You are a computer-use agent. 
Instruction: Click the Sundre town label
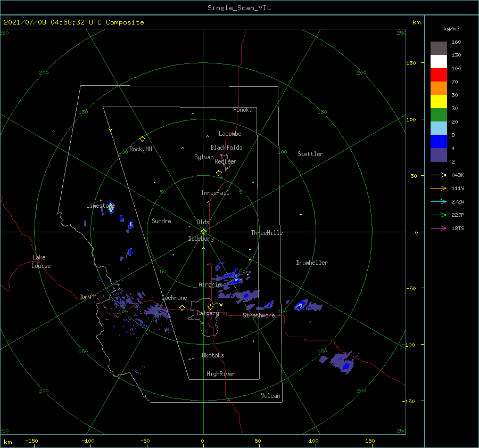(161, 221)
